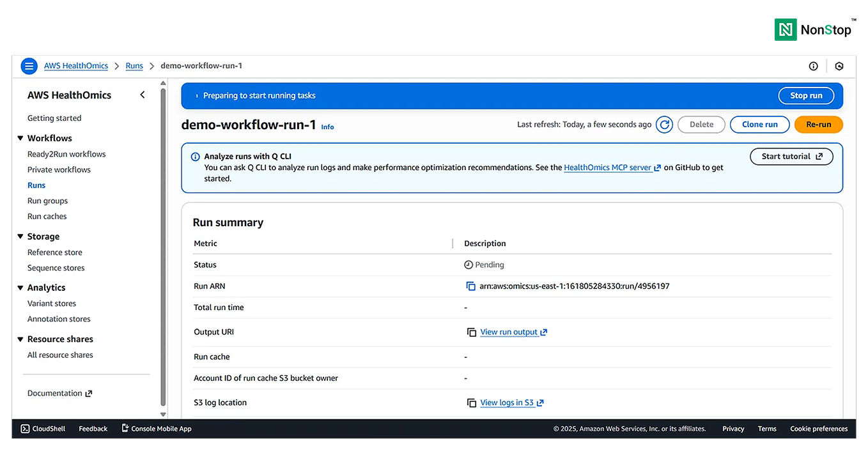Viewport: 868px width, 457px height.
Task: Open the hamburger navigation menu icon
Action: [29, 66]
